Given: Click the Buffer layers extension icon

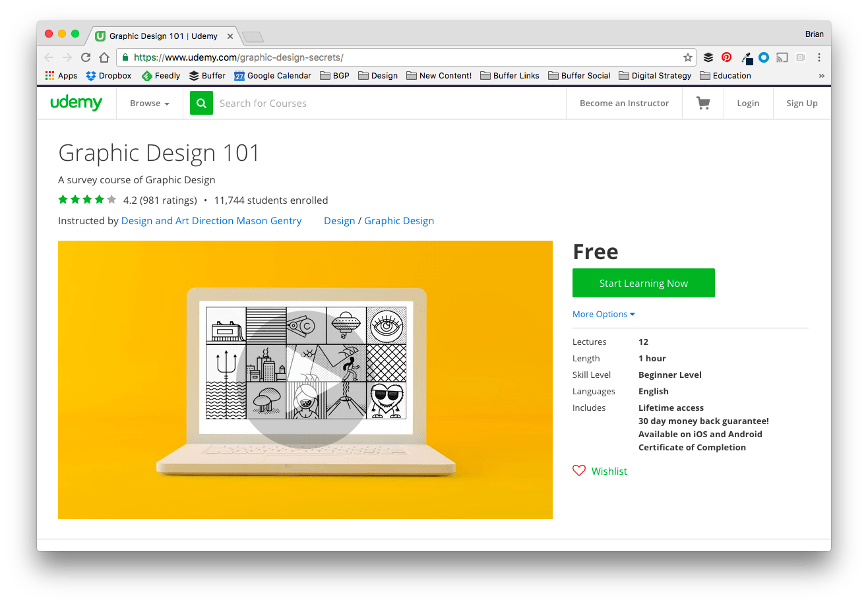Looking at the screenshot, I should point(708,57).
